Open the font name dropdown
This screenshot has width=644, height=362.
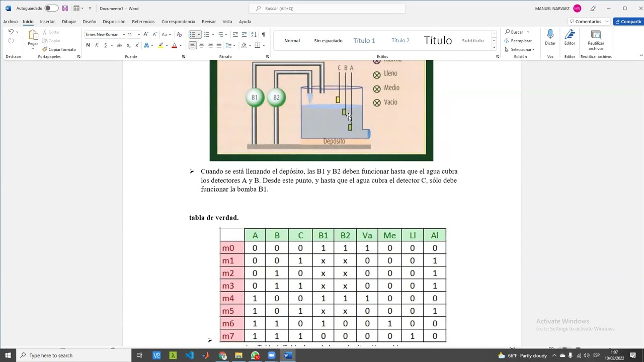[124, 35]
